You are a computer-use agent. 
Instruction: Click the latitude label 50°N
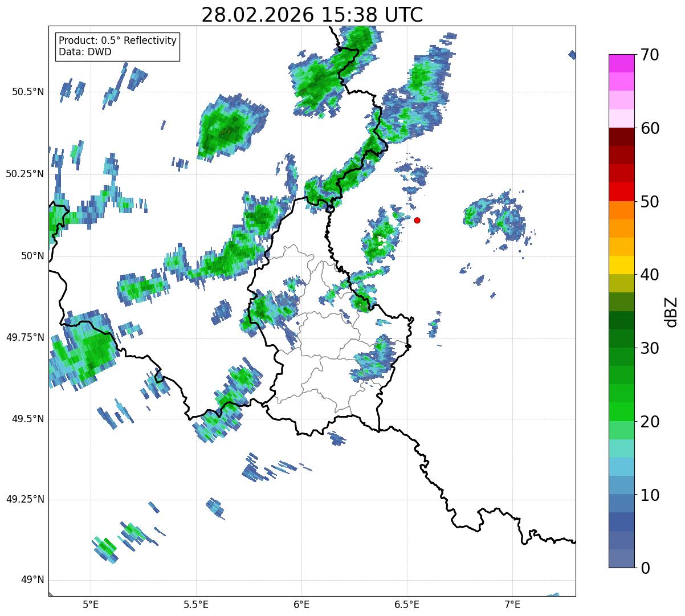click(x=32, y=256)
